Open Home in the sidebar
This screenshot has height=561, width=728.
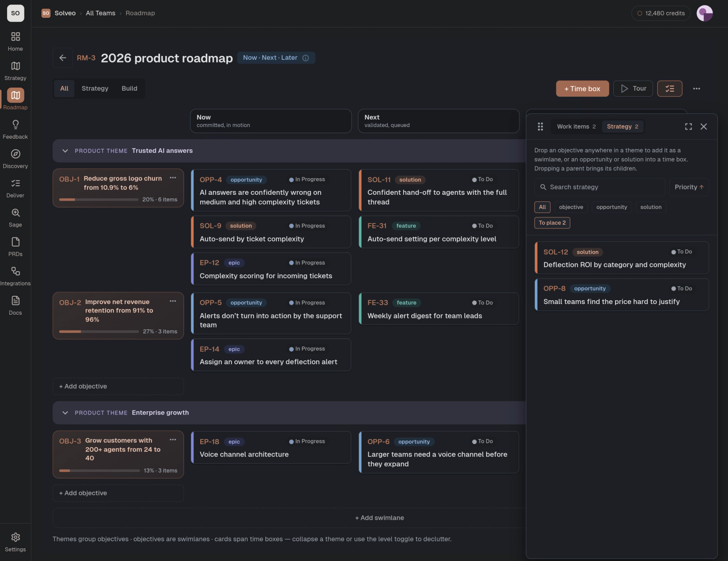click(15, 41)
